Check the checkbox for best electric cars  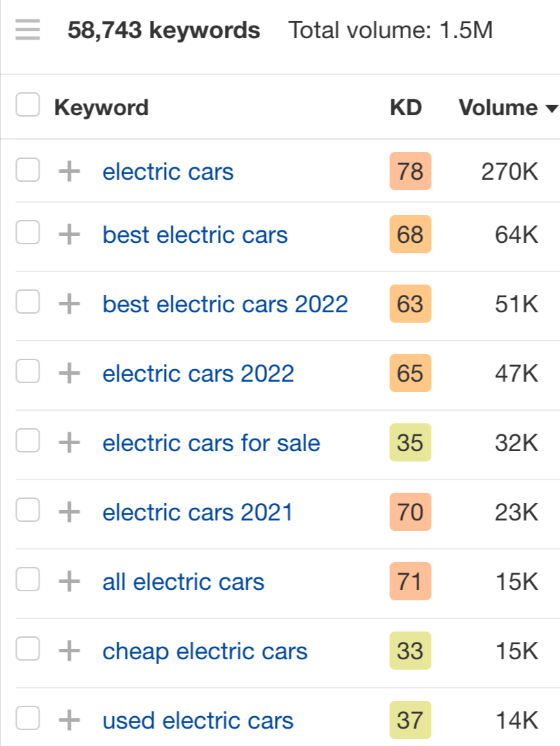pos(27,235)
